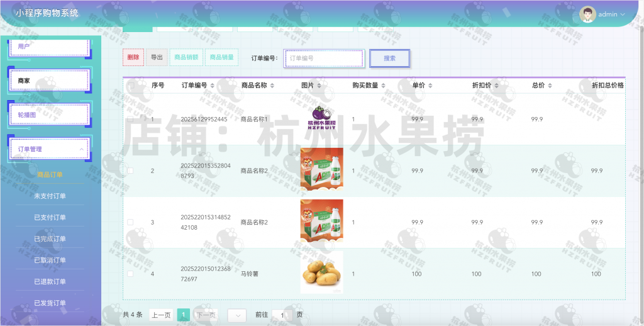This screenshot has width=644, height=326.
Task: Check the checkbox for the 马铃薯 row
Action: (x=130, y=274)
